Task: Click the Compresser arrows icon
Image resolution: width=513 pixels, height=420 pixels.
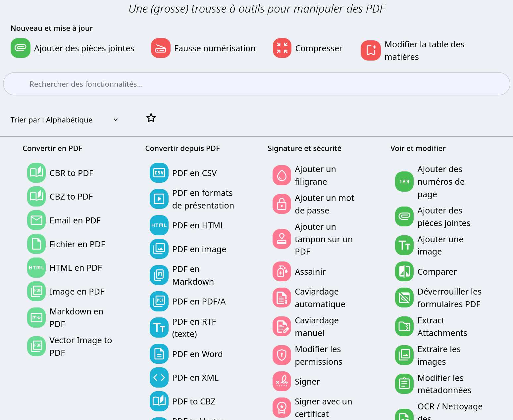Action: [x=282, y=48]
